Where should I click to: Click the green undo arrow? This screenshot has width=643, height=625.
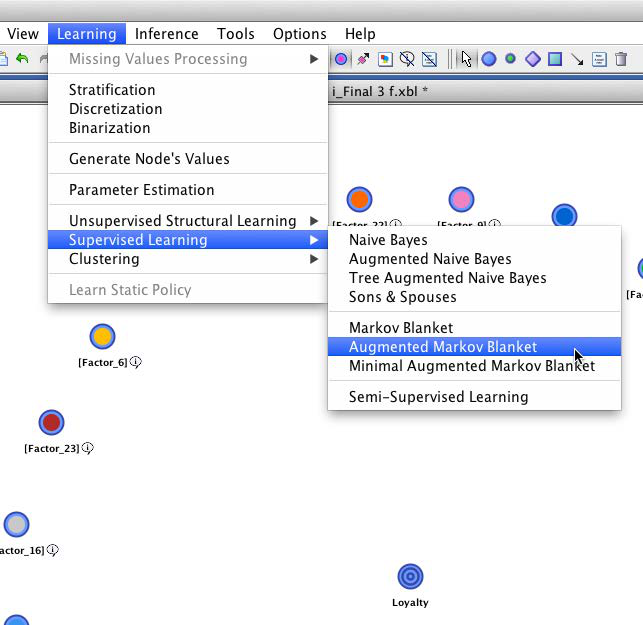[22, 59]
